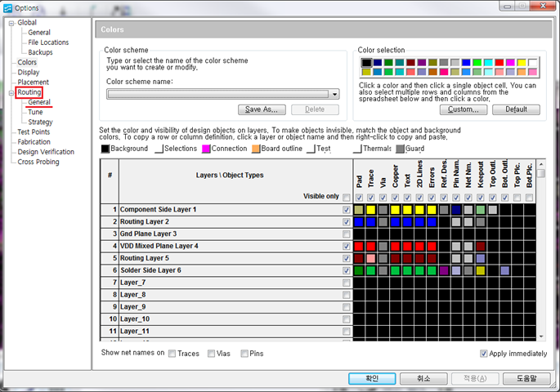Confirm with the 확인 button
This screenshot has height=392, width=560.
pos(372,378)
